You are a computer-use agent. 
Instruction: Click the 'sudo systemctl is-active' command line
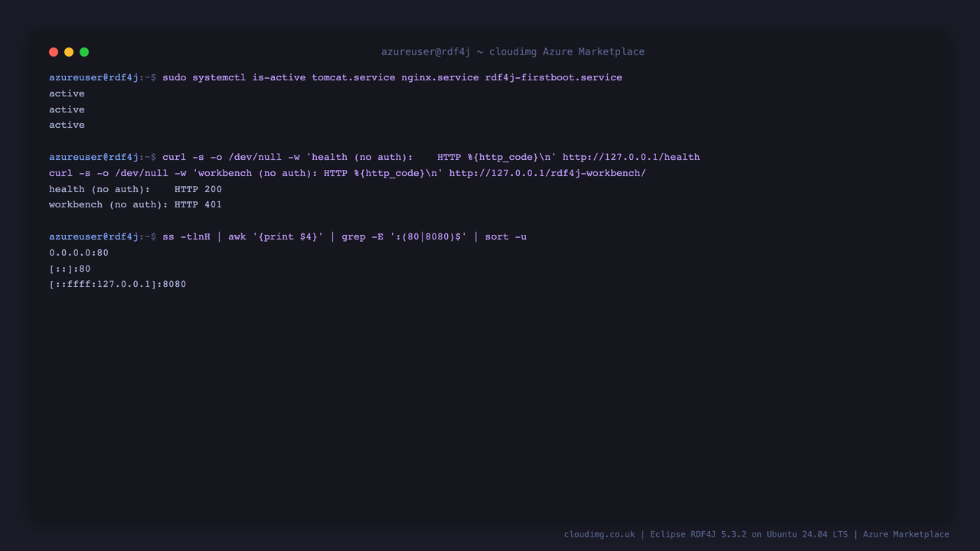point(392,78)
